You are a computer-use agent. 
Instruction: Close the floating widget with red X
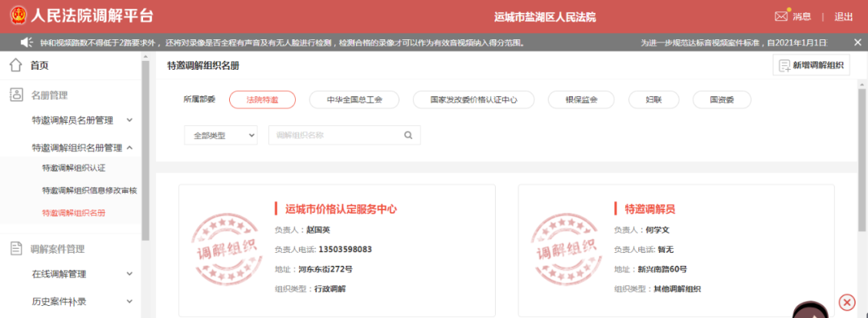(846, 302)
